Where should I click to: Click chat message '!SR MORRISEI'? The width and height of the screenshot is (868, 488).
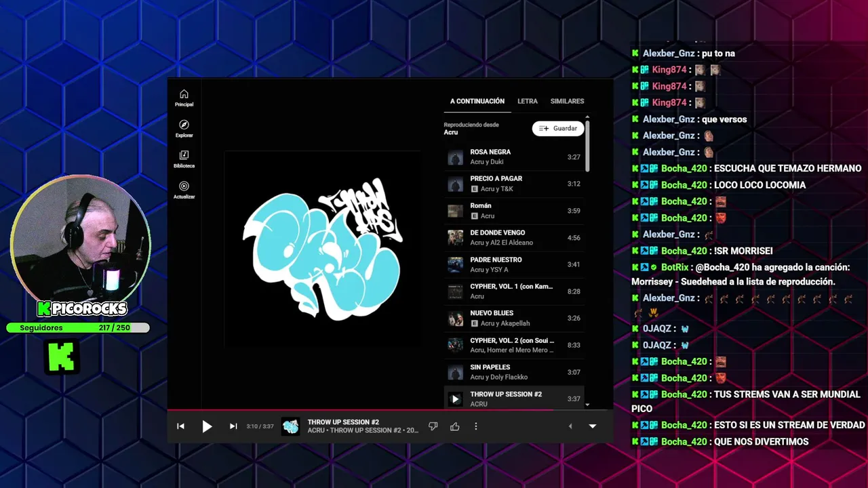click(743, 251)
